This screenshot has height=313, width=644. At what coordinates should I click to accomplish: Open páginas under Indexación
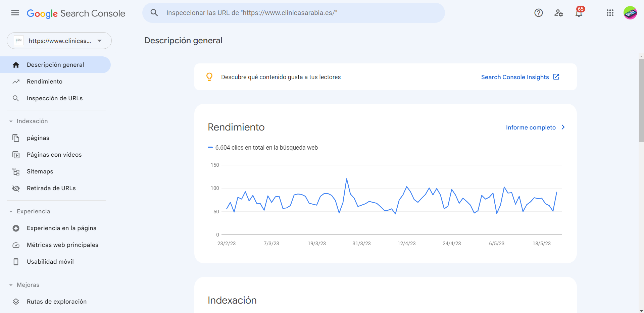55,138
